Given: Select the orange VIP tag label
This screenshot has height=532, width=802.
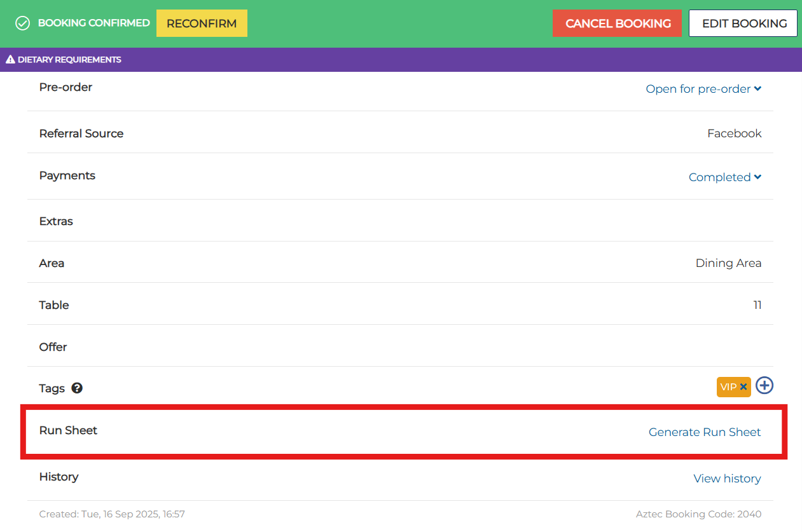Looking at the screenshot, I should (x=728, y=387).
